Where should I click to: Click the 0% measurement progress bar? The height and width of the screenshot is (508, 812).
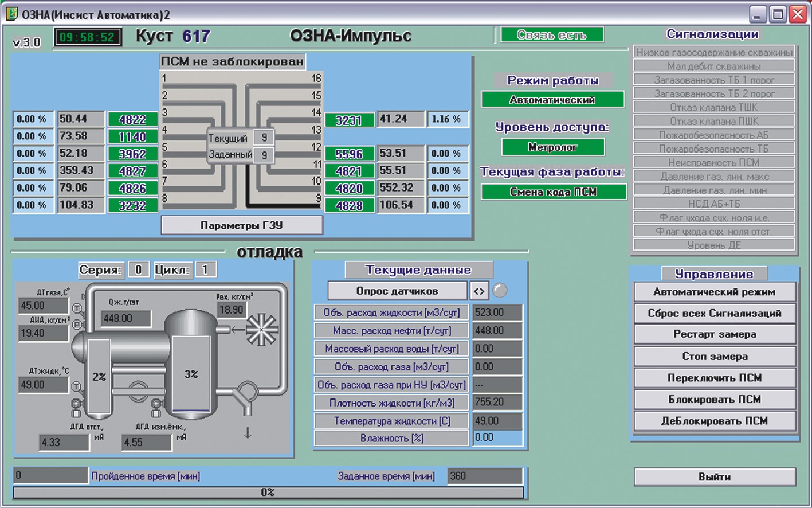pos(268,493)
